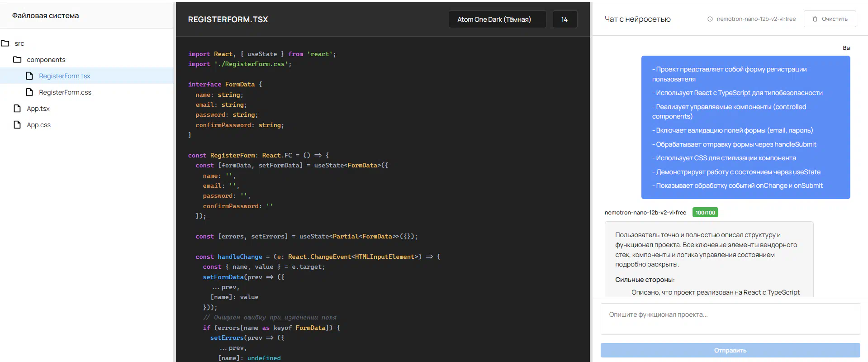Focus the Опишите функционал проекта input field
Viewport: 868px width, 362px height.
pos(730,319)
